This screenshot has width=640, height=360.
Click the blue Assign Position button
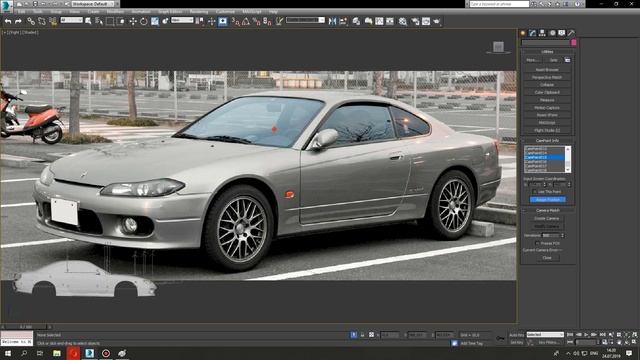coord(547,200)
